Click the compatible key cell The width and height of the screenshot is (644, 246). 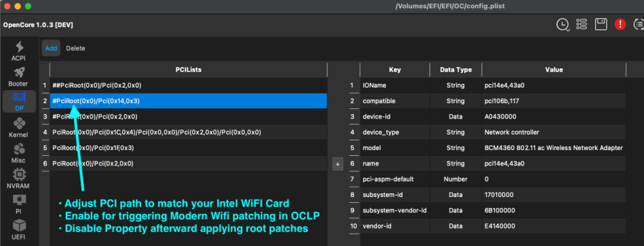[395, 101]
